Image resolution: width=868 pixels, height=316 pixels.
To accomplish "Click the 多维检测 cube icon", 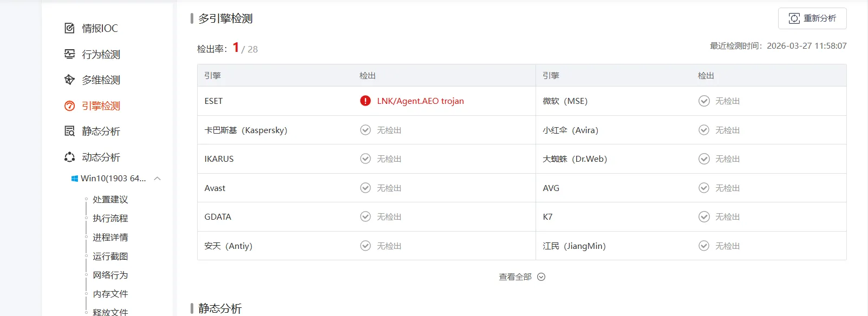I will (x=69, y=80).
